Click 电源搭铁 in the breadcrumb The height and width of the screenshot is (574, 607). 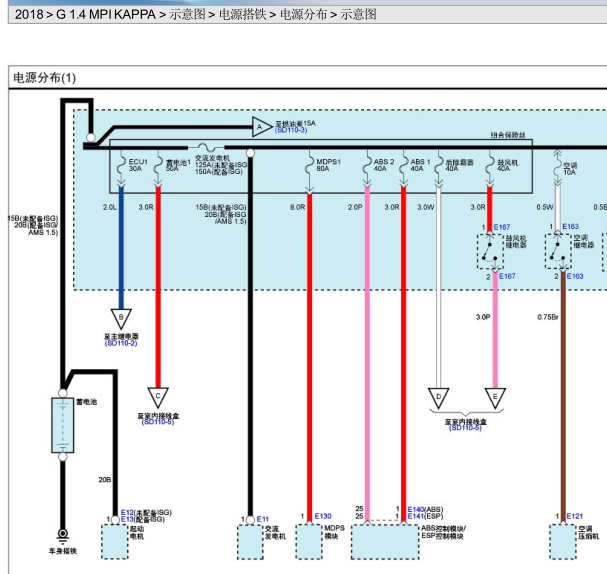243,15
